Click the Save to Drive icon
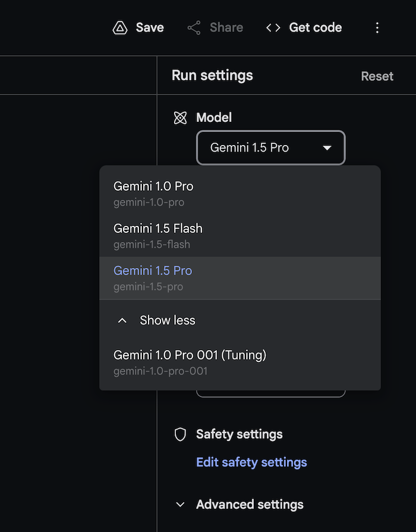 tap(121, 28)
